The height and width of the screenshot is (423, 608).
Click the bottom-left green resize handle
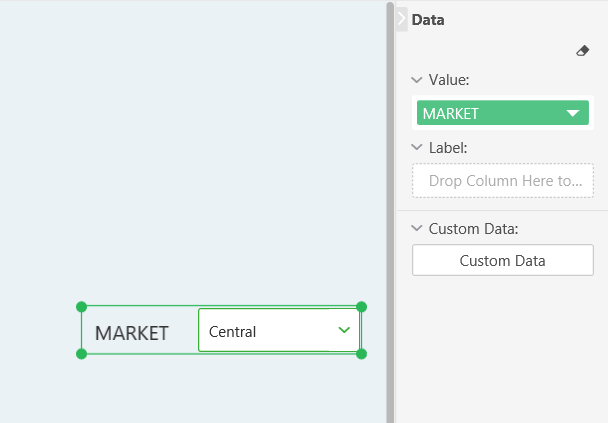click(x=82, y=353)
